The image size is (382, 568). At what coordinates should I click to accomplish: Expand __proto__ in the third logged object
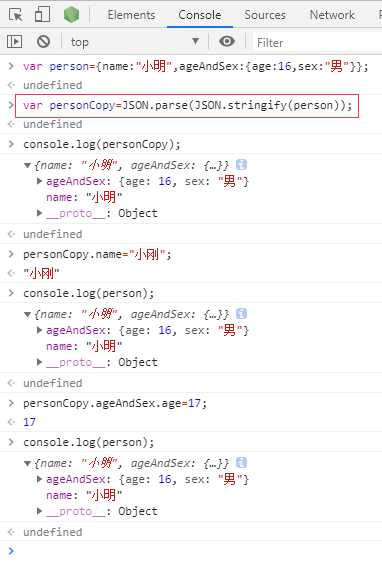(39, 511)
